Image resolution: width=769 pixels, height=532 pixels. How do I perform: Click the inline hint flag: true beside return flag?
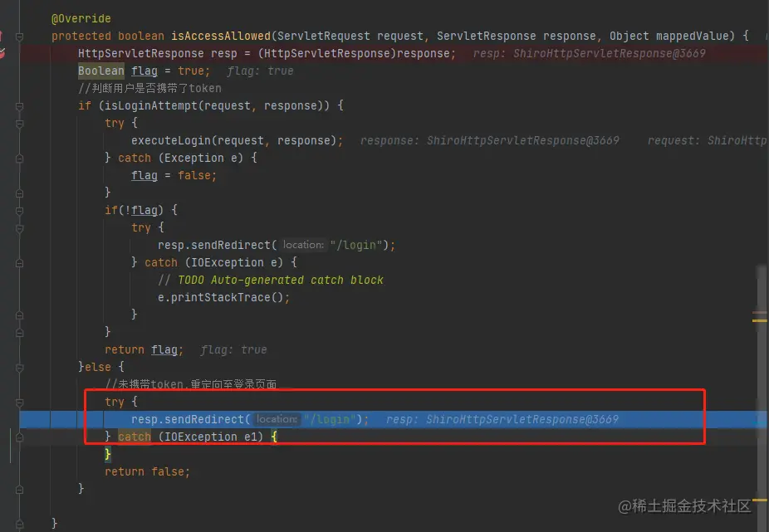click(233, 350)
